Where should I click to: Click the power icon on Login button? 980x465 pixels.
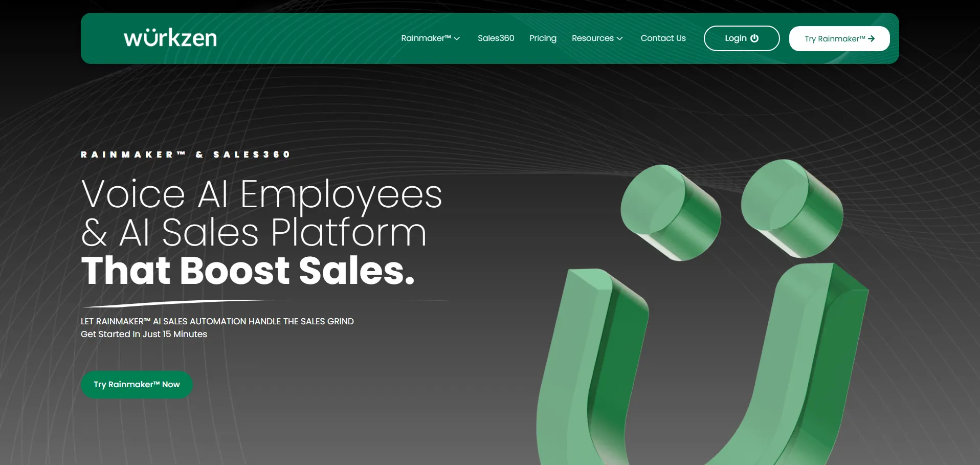point(754,38)
